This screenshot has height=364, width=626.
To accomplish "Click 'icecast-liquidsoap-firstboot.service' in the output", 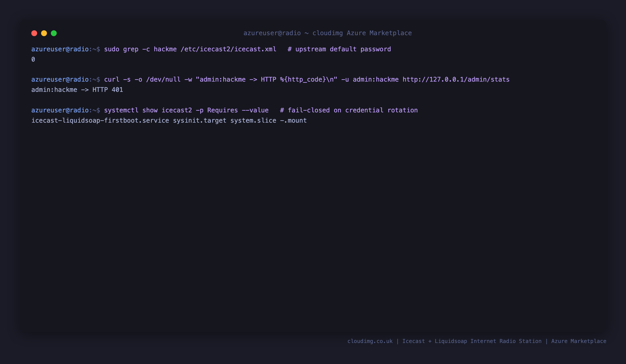I will coord(100,121).
